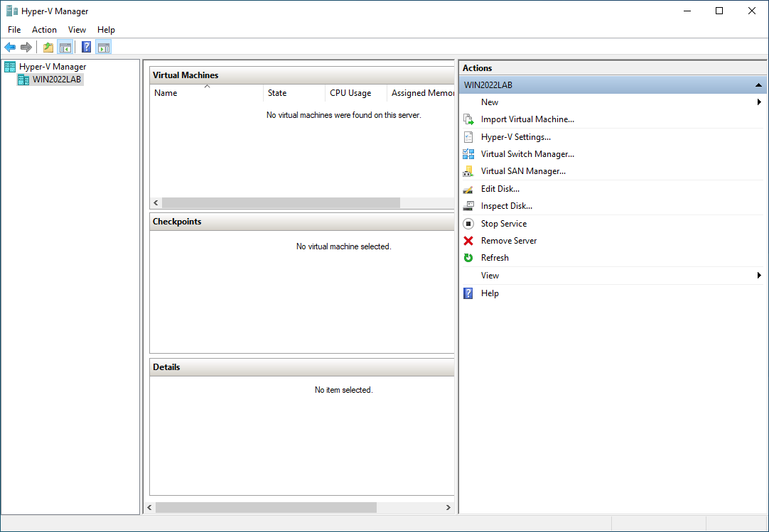Open Virtual Switch Manager via its icon

pos(468,154)
